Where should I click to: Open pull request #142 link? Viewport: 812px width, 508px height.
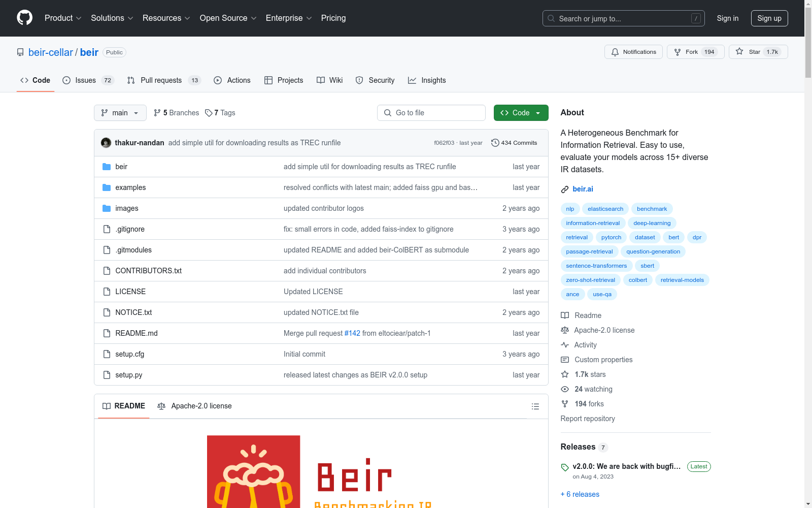(x=352, y=333)
